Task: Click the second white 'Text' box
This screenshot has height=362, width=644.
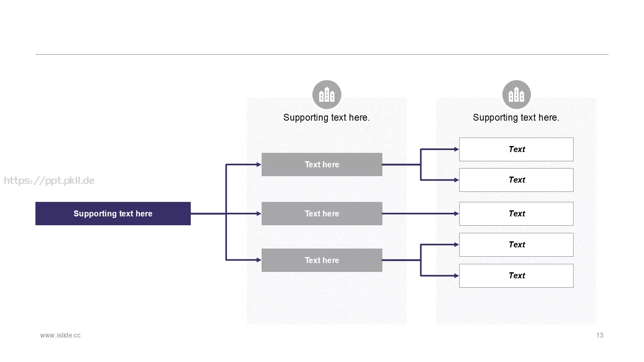Action: point(516,180)
